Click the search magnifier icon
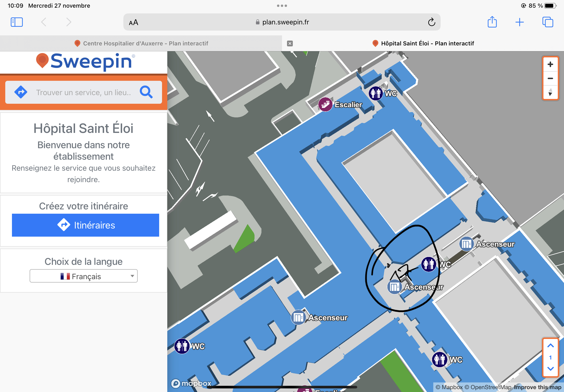The width and height of the screenshot is (564, 392). coord(146,92)
